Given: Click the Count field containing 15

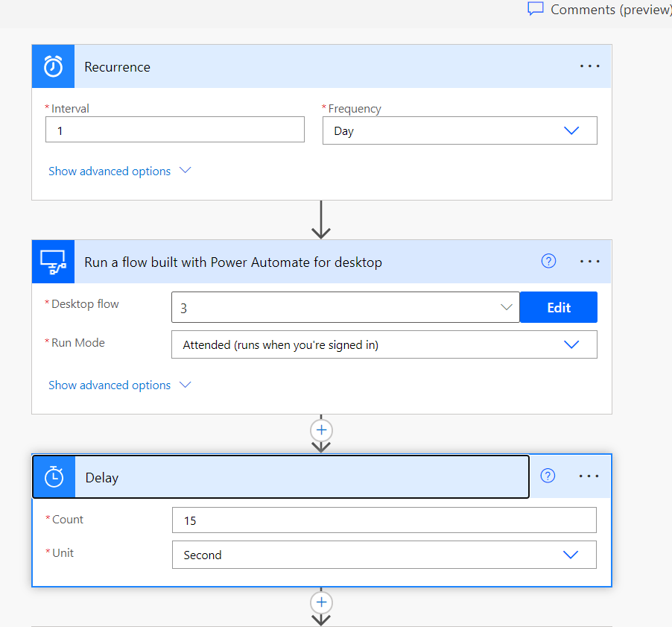Looking at the screenshot, I should pyautogui.click(x=384, y=520).
